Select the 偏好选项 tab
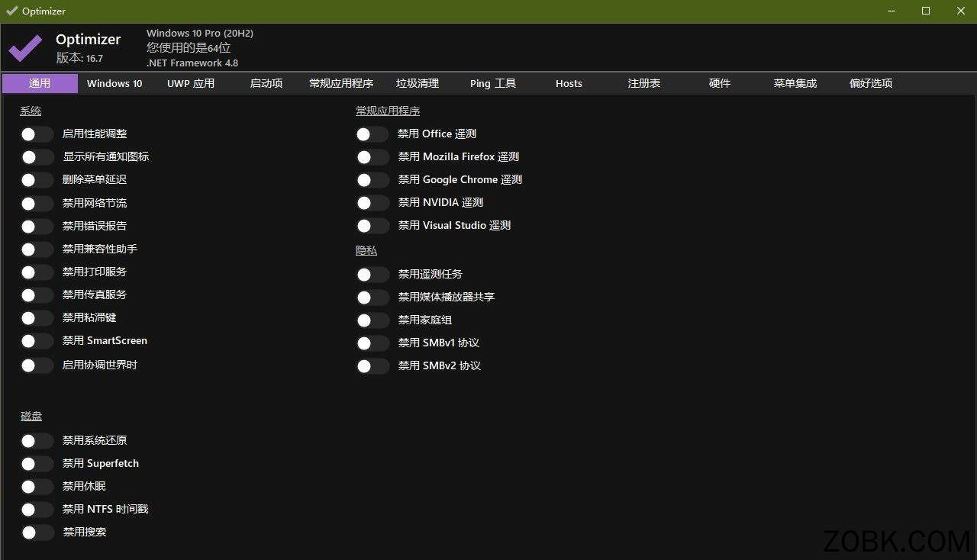This screenshot has width=977, height=560. [x=870, y=83]
